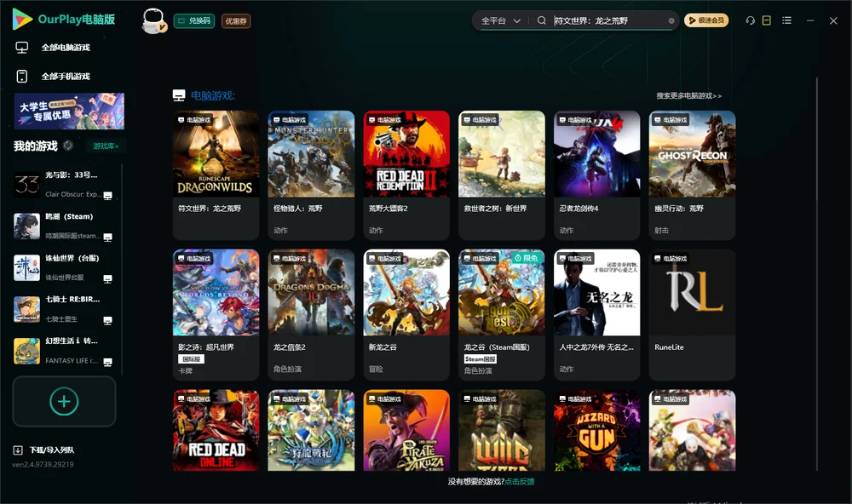
Task: Open the Red Dead Redemption II thumbnail
Action: tap(406, 154)
